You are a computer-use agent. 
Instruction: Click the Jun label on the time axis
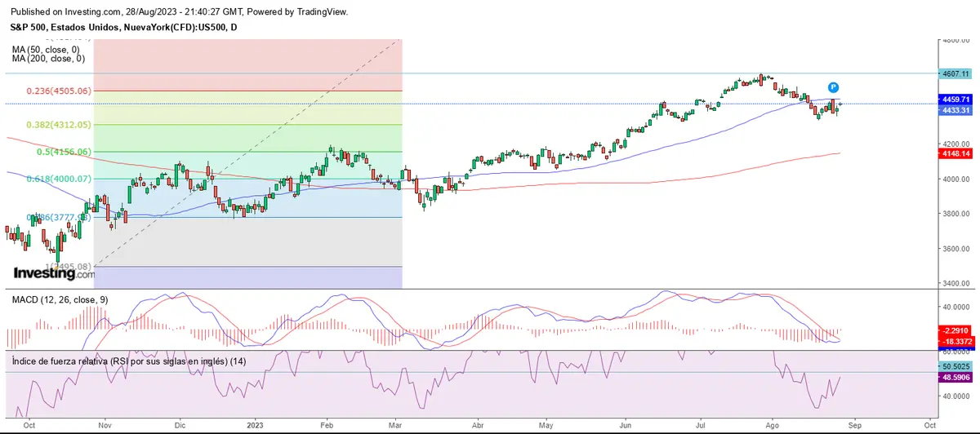tap(627, 426)
